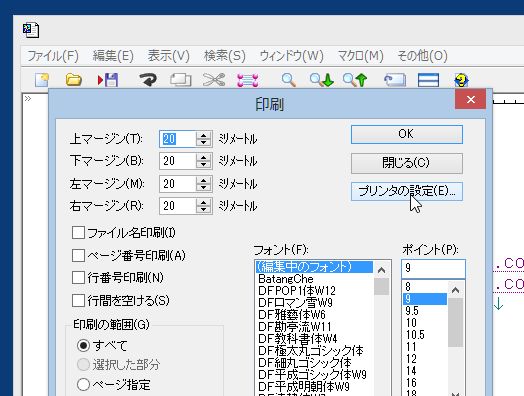Select DF平成明朝体W9 font
524x396 pixels.
pyautogui.click(x=314, y=387)
